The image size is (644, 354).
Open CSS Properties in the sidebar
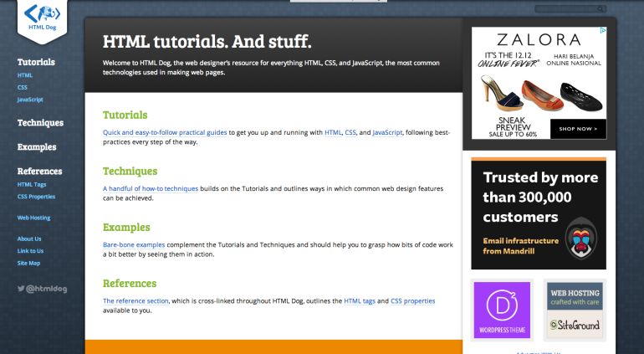[36, 197]
